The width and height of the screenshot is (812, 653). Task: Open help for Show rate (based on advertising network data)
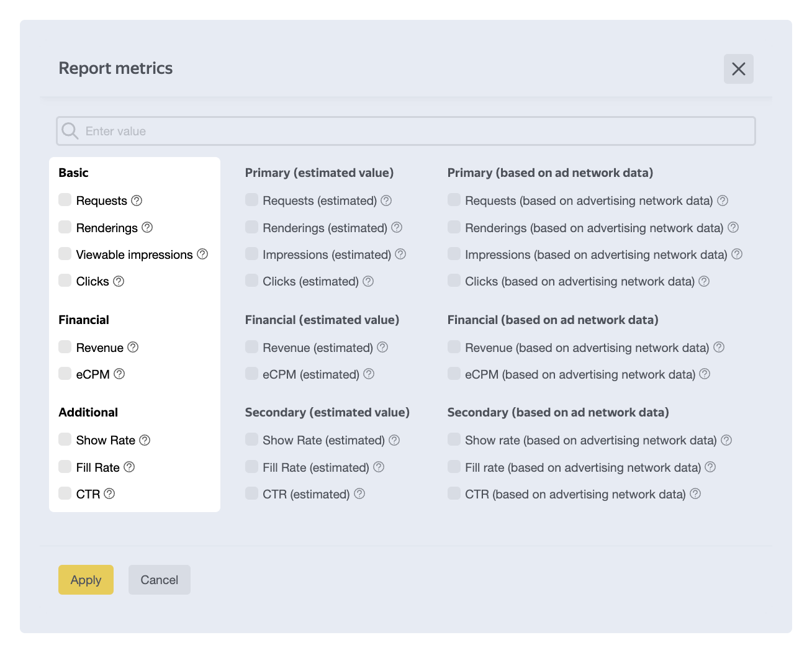coord(726,440)
